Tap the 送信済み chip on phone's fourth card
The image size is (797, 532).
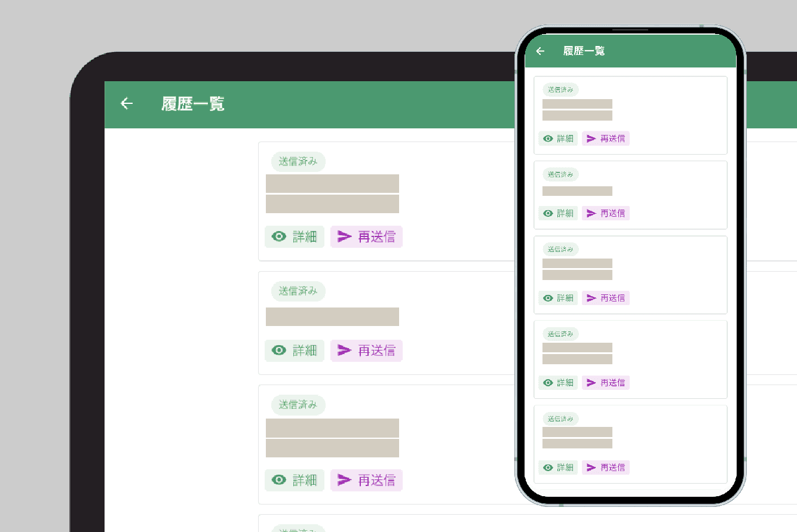click(x=560, y=334)
